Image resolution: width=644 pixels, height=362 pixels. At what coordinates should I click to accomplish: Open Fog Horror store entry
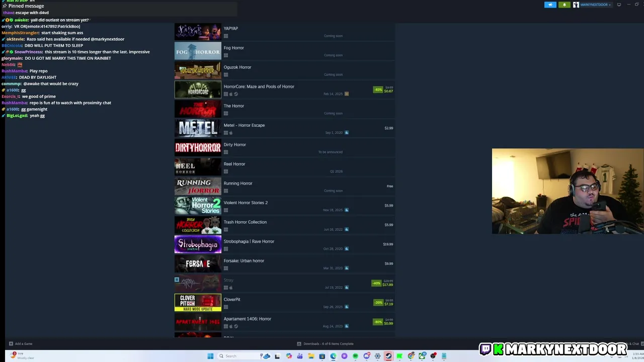point(284,51)
